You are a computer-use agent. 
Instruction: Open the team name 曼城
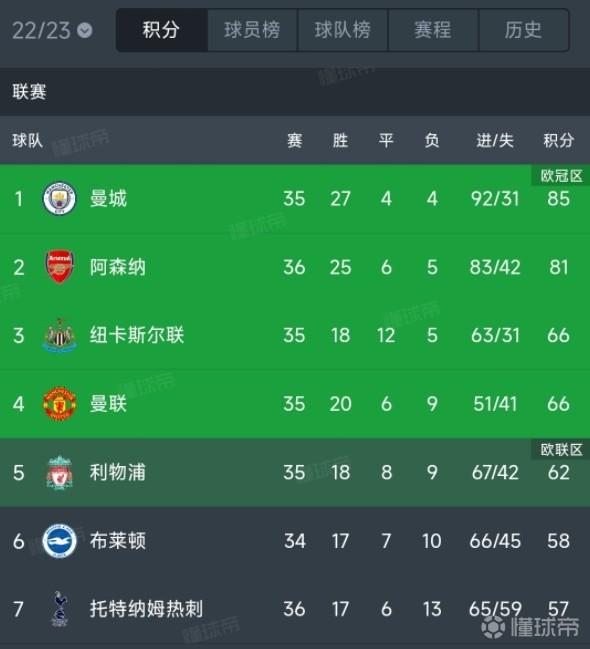click(x=108, y=198)
